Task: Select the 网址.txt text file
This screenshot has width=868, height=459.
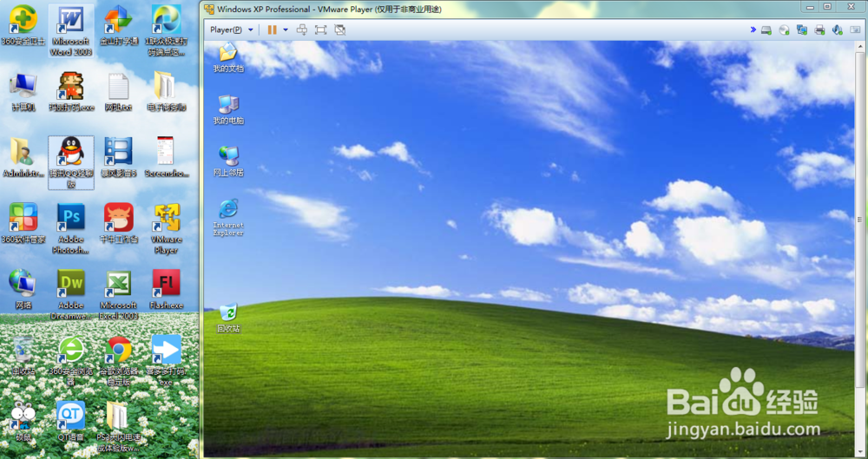Action: tap(118, 92)
